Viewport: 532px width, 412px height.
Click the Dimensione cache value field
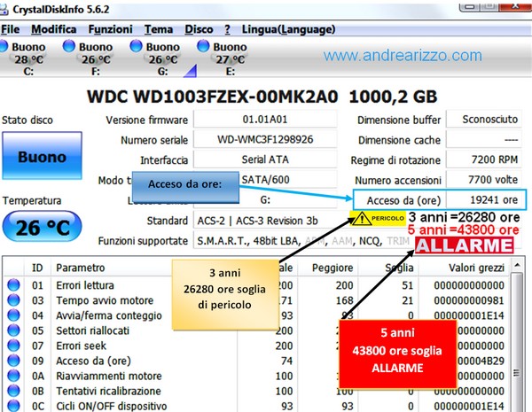484,139
